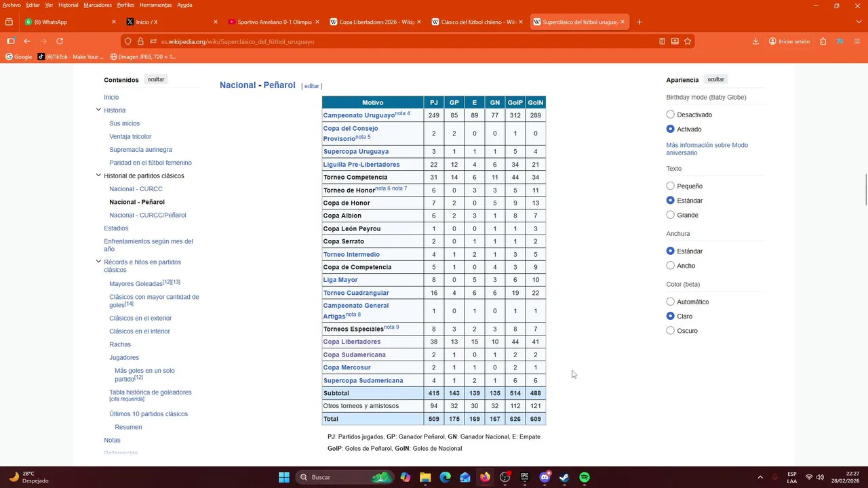Screen dimensions: 868x488
Task: Bookmark this page with the star icon
Action: point(688,41)
